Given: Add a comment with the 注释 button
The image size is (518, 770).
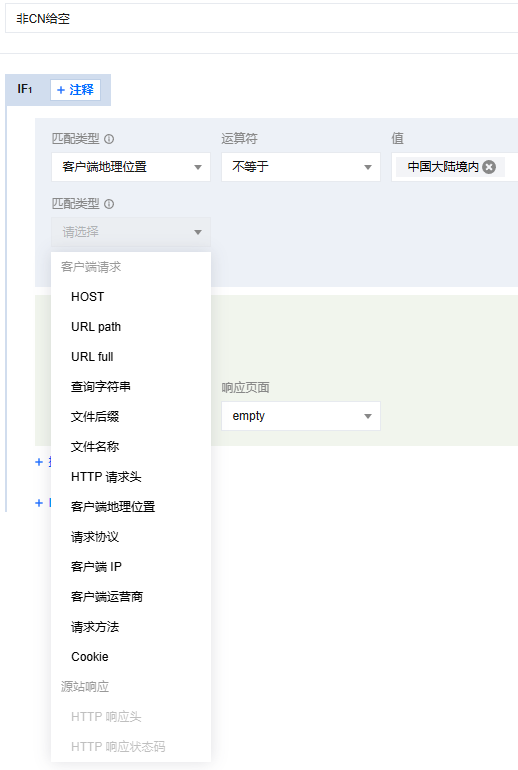Looking at the screenshot, I should [x=75, y=90].
